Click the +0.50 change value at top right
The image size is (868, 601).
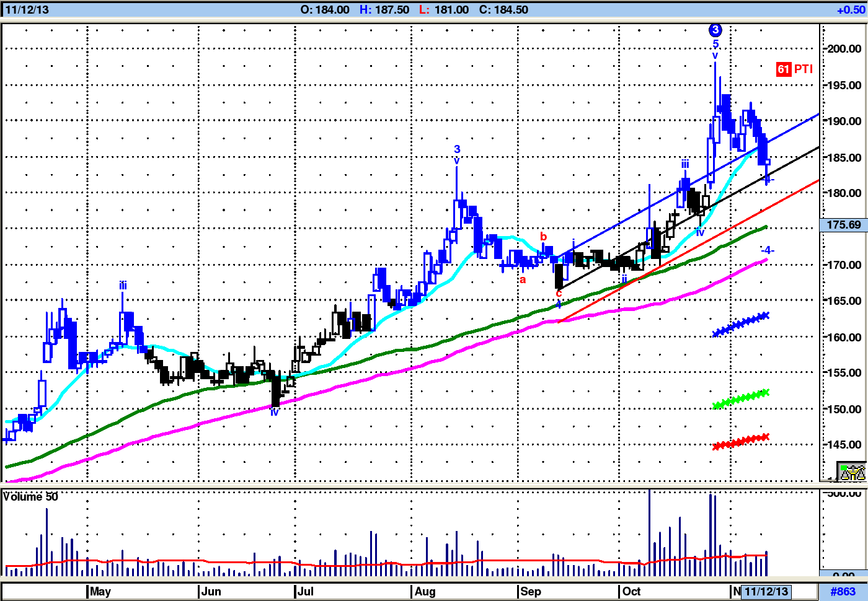click(850, 10)
